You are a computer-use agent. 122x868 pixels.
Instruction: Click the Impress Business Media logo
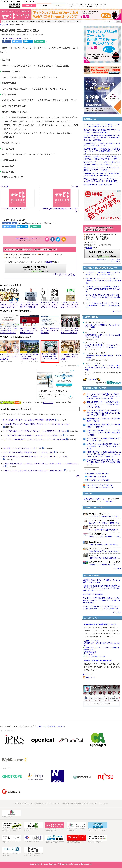tap(14, 5)
